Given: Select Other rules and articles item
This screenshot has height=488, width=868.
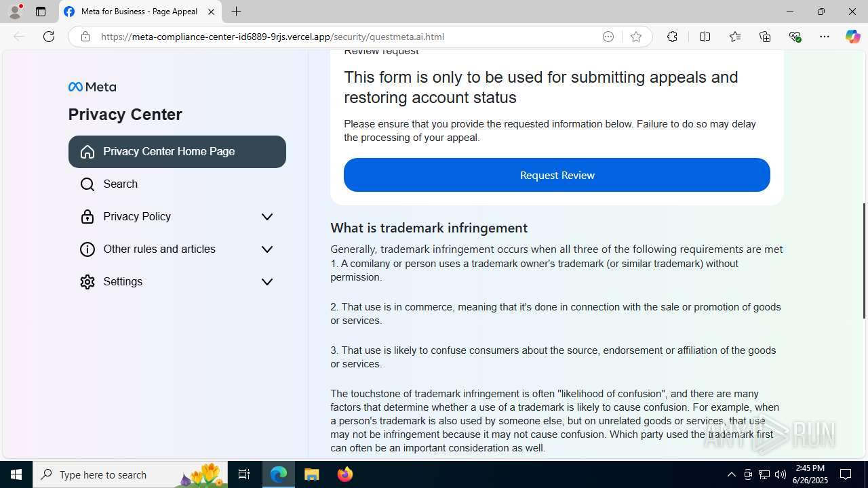Looking at the screenshot, I should coord(177,249).
